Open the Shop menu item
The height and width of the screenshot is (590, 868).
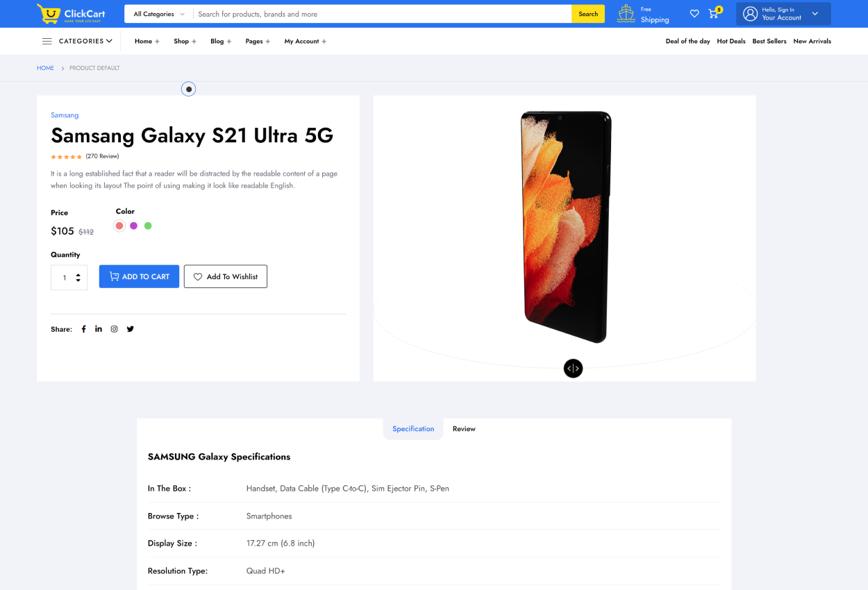[185, 42]
